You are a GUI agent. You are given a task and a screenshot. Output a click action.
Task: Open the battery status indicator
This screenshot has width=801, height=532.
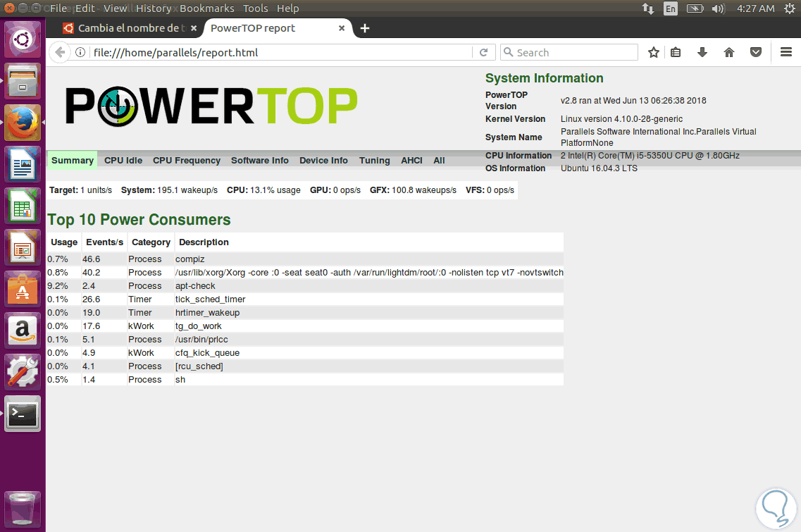[x=695, y=8]
